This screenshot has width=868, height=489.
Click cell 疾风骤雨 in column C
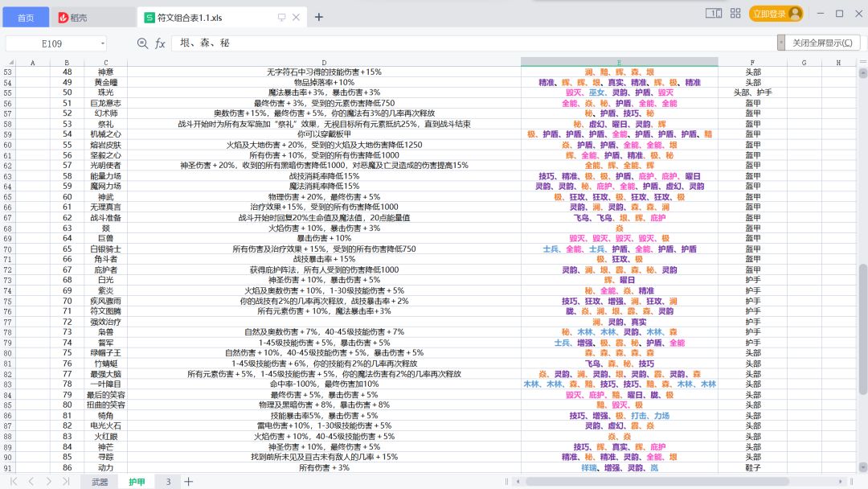106,302
